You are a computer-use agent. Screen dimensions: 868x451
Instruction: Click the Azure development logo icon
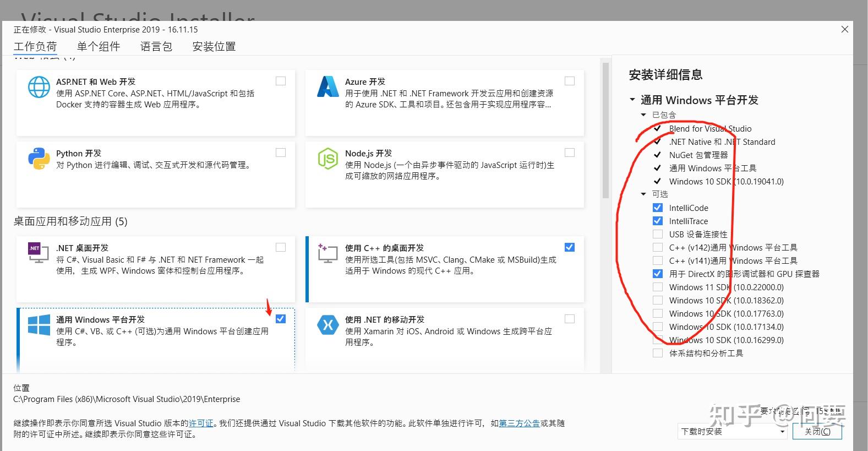[x=328, y=86]
